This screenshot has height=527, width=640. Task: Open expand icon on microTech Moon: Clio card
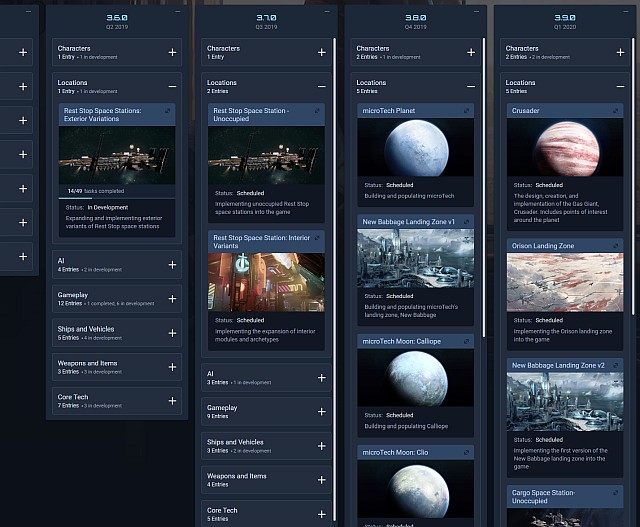click(467, 452)
